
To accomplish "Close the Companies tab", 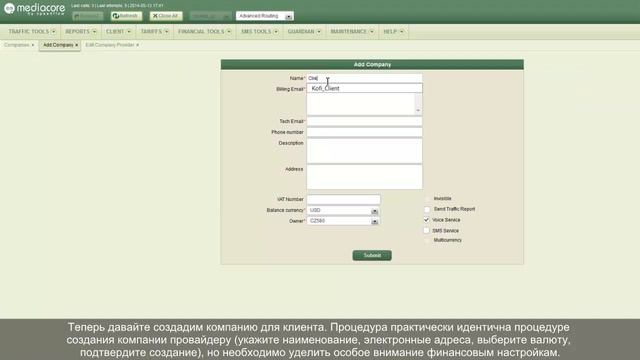I will [x=33, y=45].
